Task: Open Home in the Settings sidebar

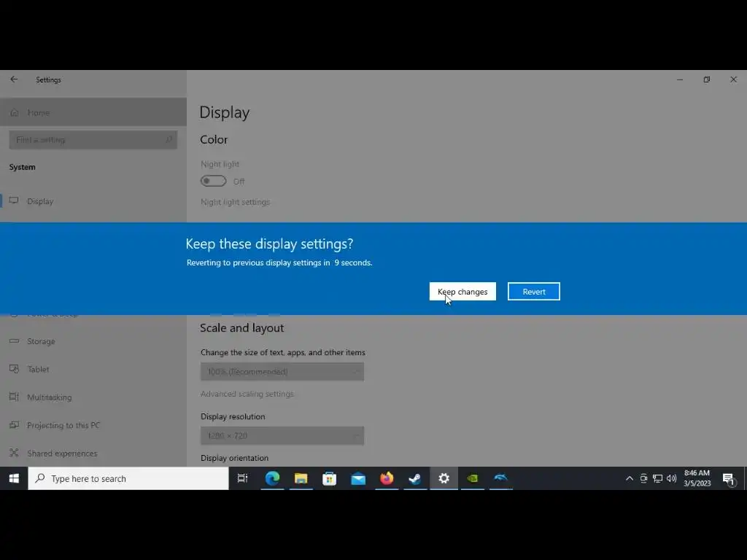Action: pyautogui.click(x=93, y=112)
